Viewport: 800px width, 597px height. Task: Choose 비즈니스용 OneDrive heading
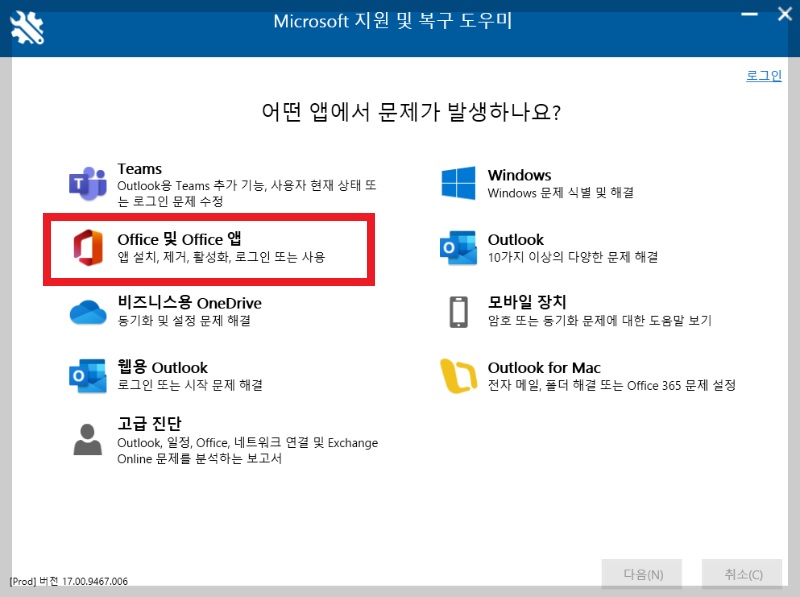(189, 303)
